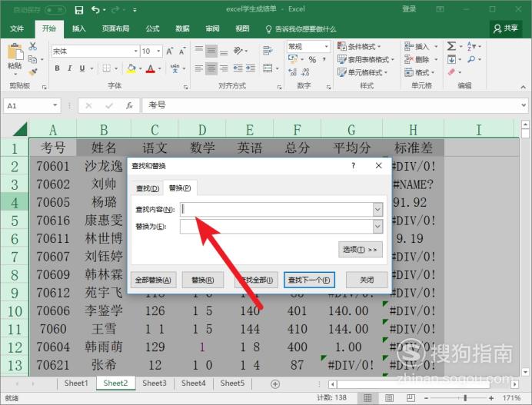Click the Align Left icon

point(199,68)
